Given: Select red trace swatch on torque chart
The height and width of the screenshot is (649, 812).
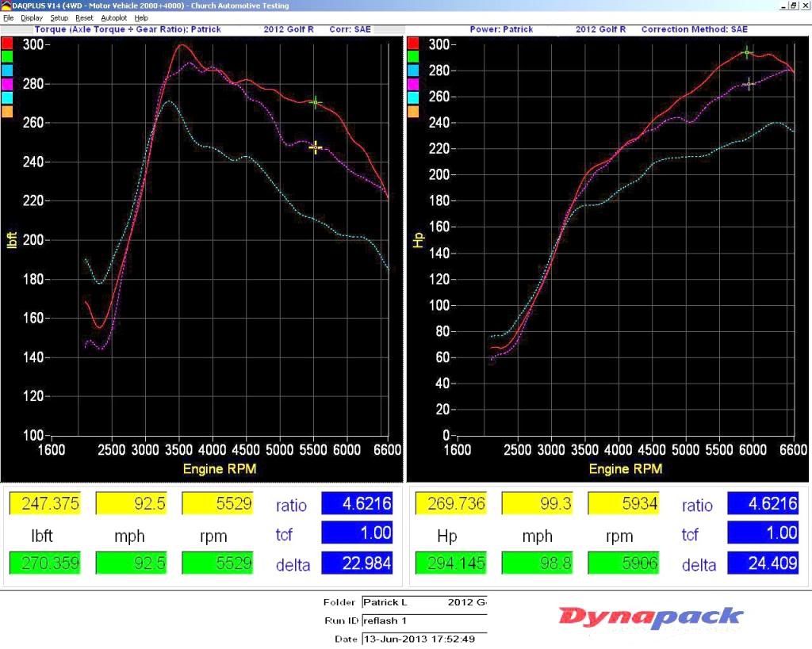Looking at the screenshot, I should click(x=7, y=43).
